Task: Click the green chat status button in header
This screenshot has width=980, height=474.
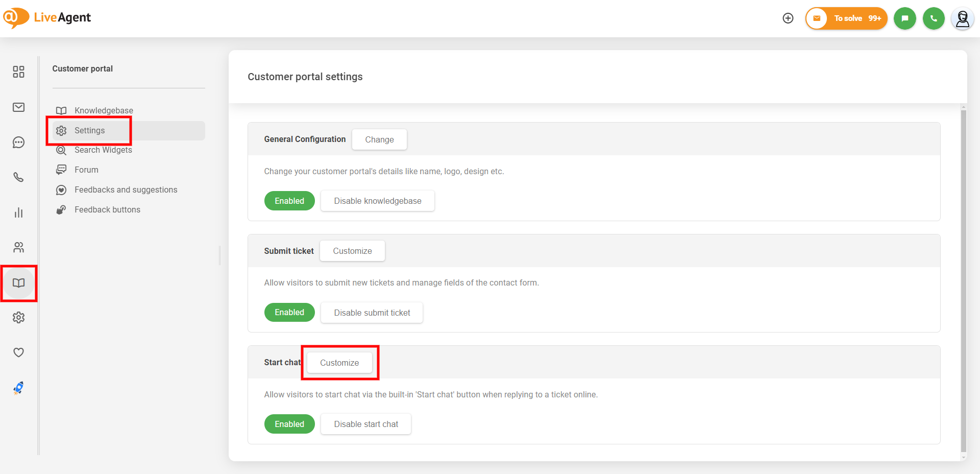Action: [904, 18]
